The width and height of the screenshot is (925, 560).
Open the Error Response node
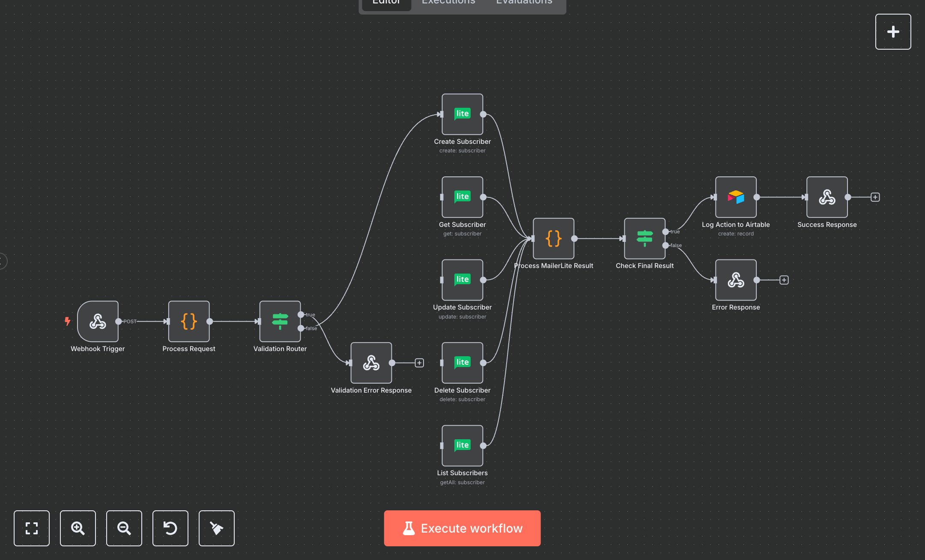(x=735, y=280)
